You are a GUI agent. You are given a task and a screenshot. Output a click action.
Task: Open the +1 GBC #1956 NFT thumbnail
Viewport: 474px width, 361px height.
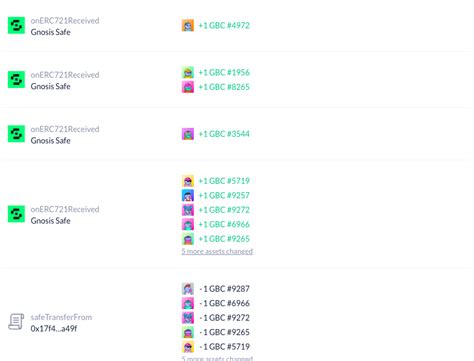[188, 72]
